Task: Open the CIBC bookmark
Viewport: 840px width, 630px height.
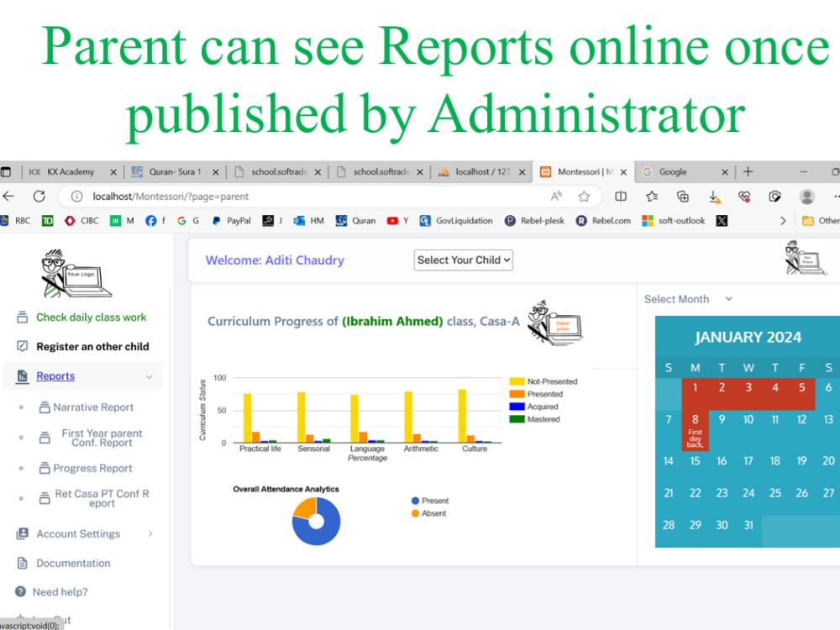Action: pos(82,221)
